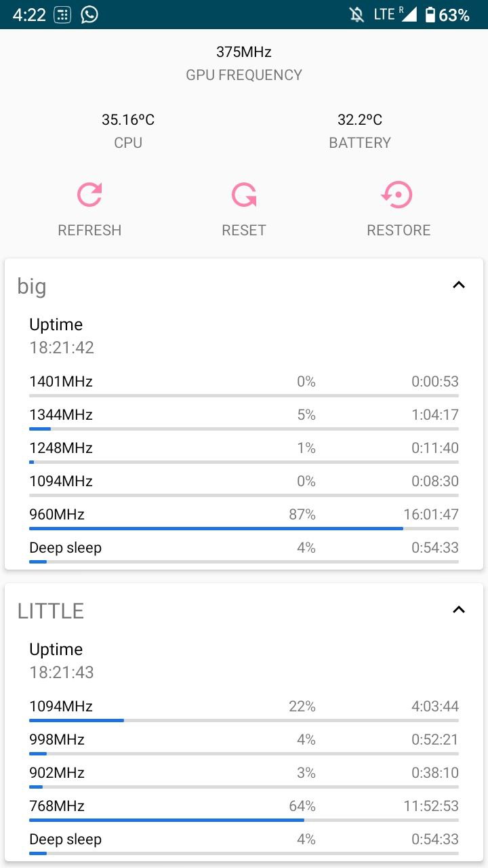Image resolution: width=488 pixels, height=868 pixels.
Task: Tap the Refresh circular arrow icon
Action: [89, 195]
